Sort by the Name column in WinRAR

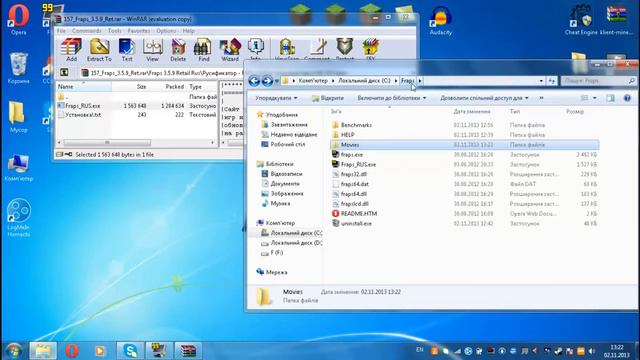pos(83,87)
